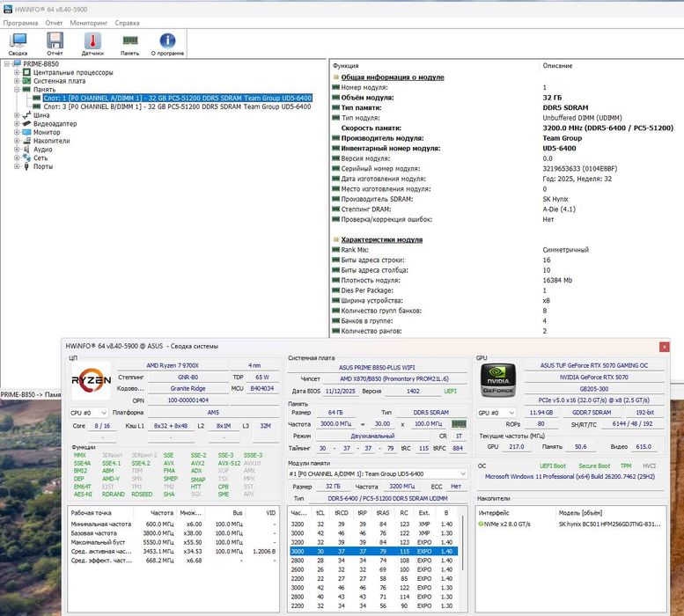Expand the Центральные процессоры tree node
This screenshot has width=684, height=616.
tap(16, 73)
